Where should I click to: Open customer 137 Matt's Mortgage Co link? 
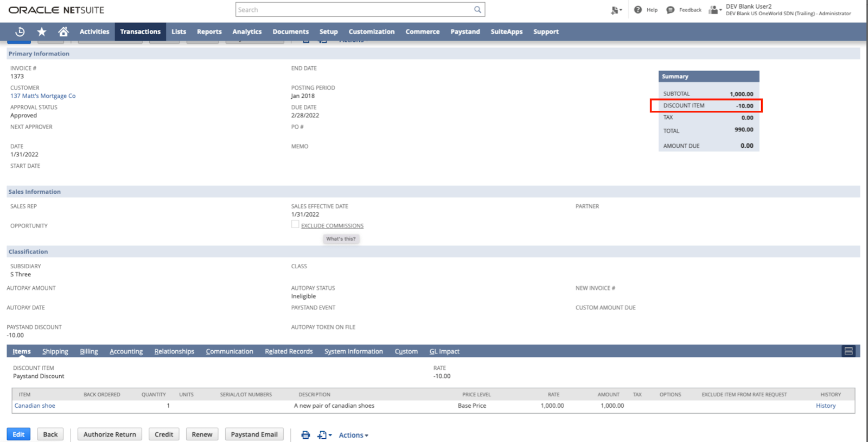pos(43,96)
